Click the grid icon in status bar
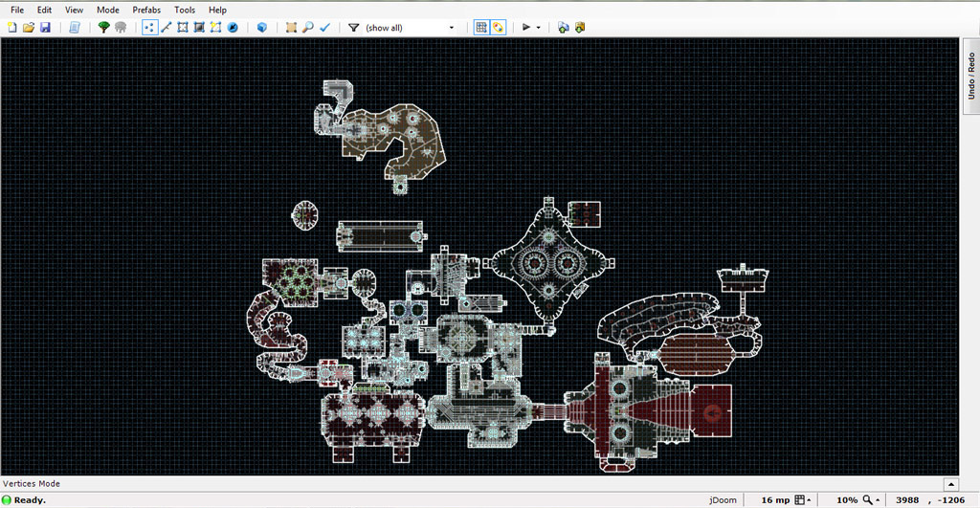This screenshot has height=508, width=980. click(x=799, y=500)
